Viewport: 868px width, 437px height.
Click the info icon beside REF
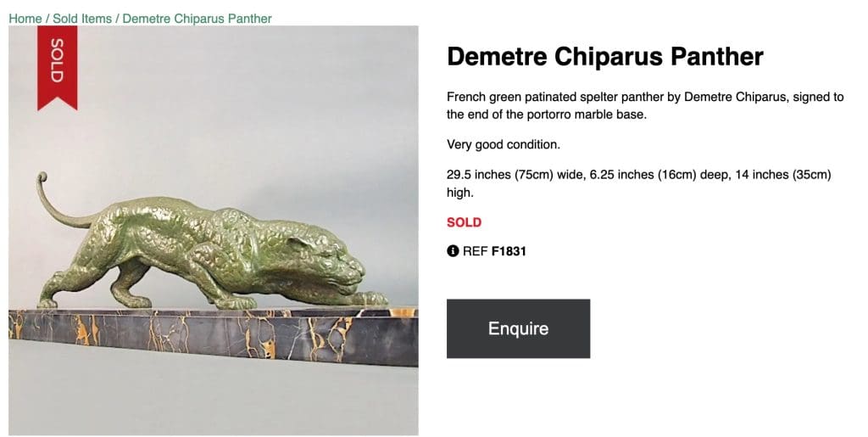tap(453, 251)
